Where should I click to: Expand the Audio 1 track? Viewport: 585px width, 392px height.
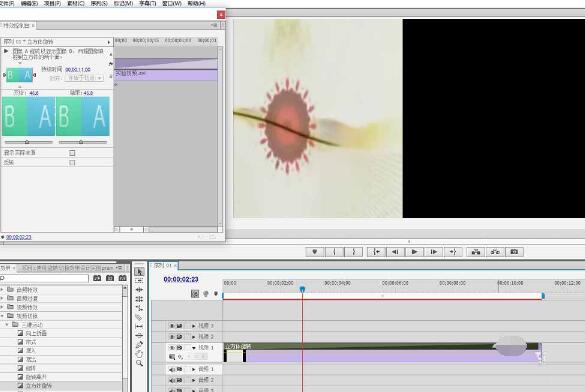click(194, 369)
